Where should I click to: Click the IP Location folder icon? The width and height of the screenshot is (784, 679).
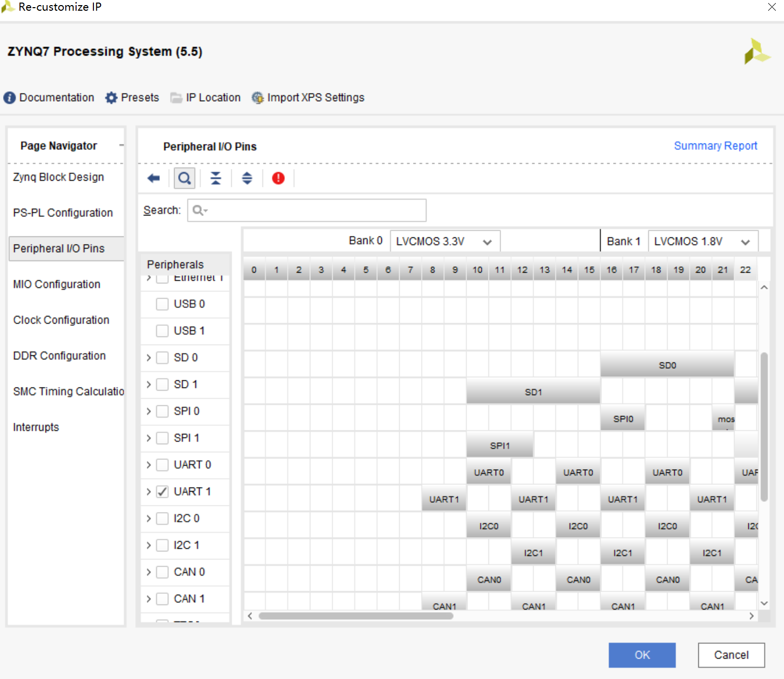click(176, 98)
